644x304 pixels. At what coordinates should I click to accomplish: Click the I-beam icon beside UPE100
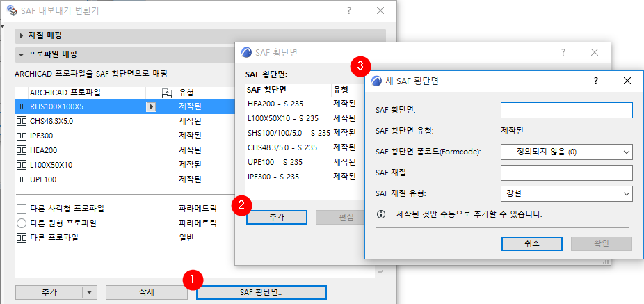pyautogui.click(x=22, y=179)
